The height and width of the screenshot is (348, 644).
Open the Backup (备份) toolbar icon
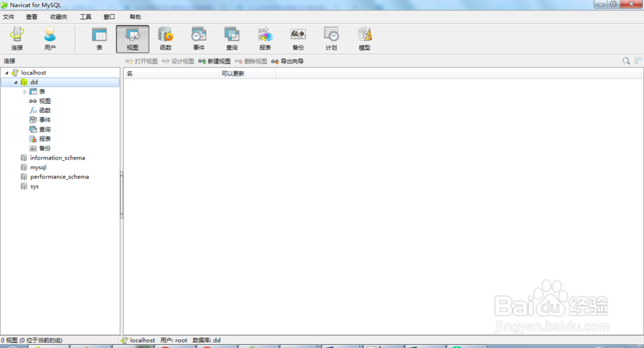tap(298, 39)
